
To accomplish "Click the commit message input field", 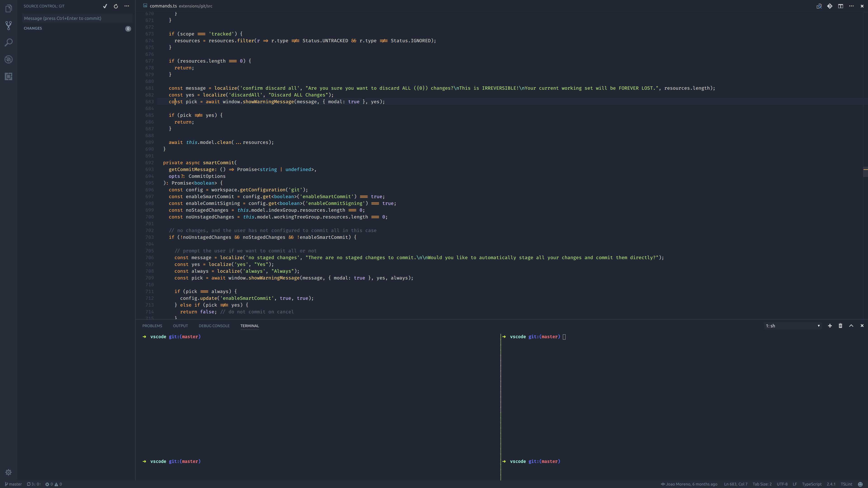I will 77,18.
